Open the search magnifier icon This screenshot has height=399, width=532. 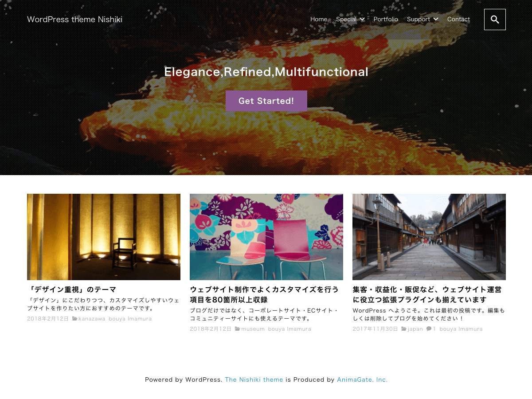494,19
